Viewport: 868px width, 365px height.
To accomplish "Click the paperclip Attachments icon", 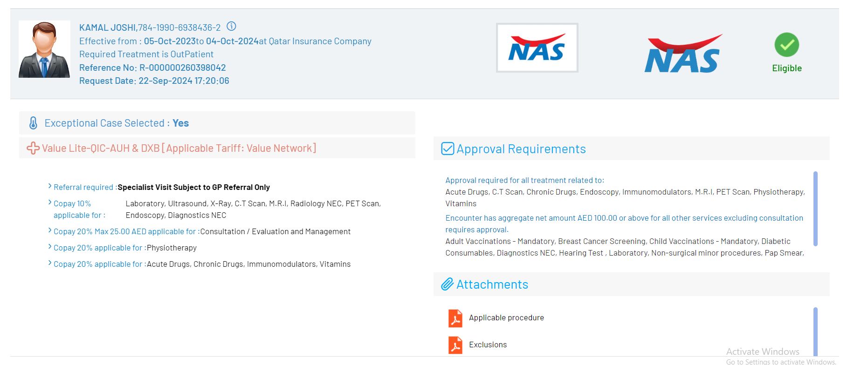I will 448,284.
